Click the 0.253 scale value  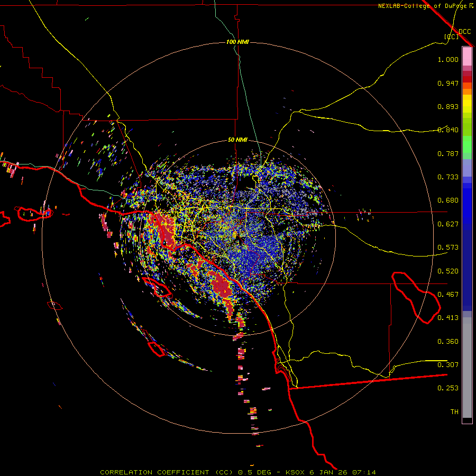click(448, 388)
